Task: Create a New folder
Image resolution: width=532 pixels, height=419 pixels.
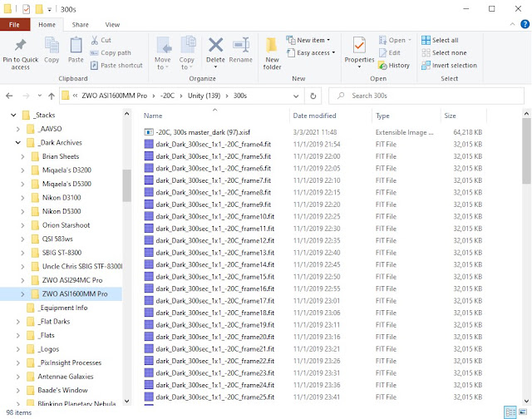Action: [272, 53]
